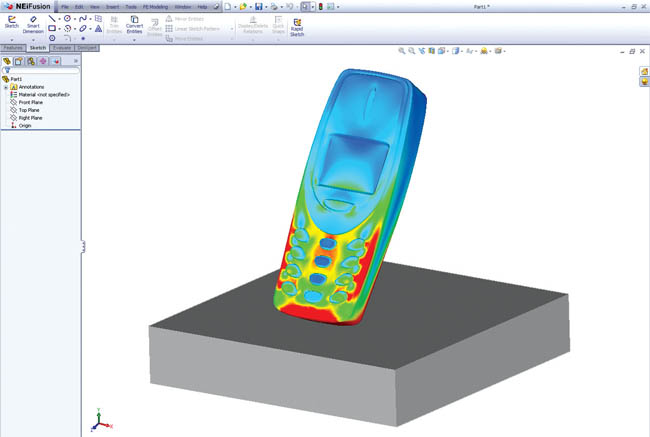Screen dimensions: 650x437
Task: Select the Spline sketch tool
Action: point(82,19)
